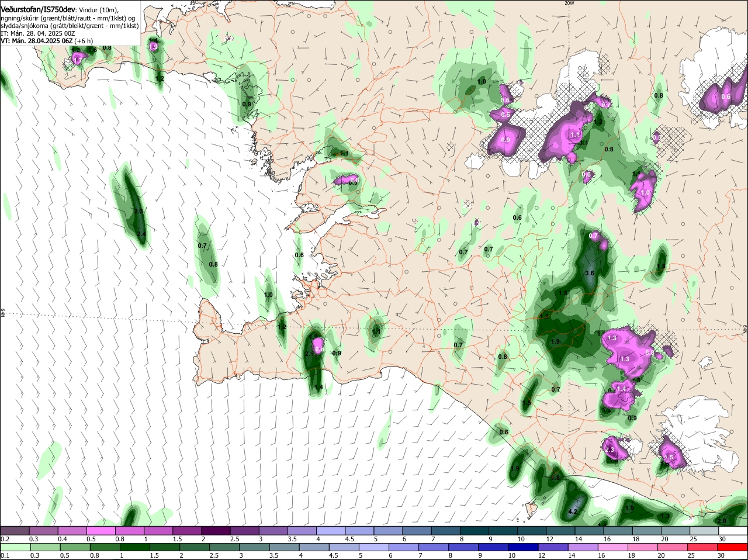
Task: Click the 0.2 swatch in the purple snow legend
Action: click(15, 531)
